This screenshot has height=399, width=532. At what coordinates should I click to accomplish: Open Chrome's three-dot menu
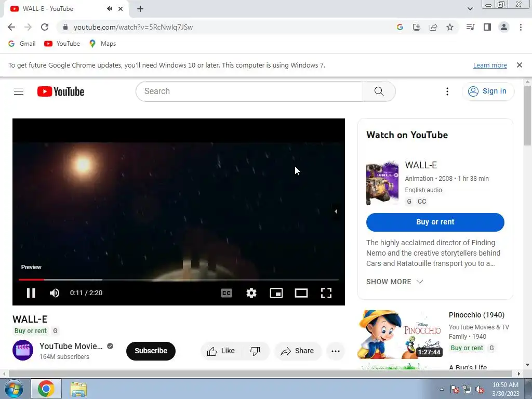[x=521, y=27]
